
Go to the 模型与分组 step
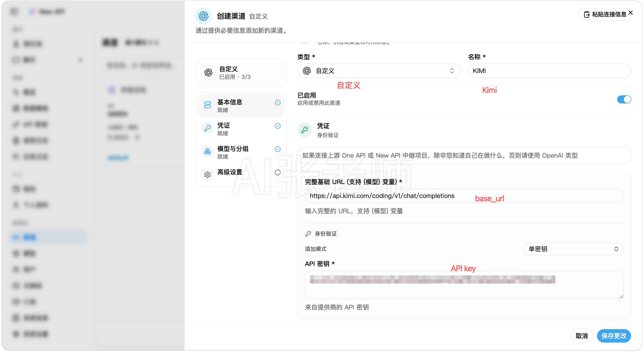(x=241, y=152)
